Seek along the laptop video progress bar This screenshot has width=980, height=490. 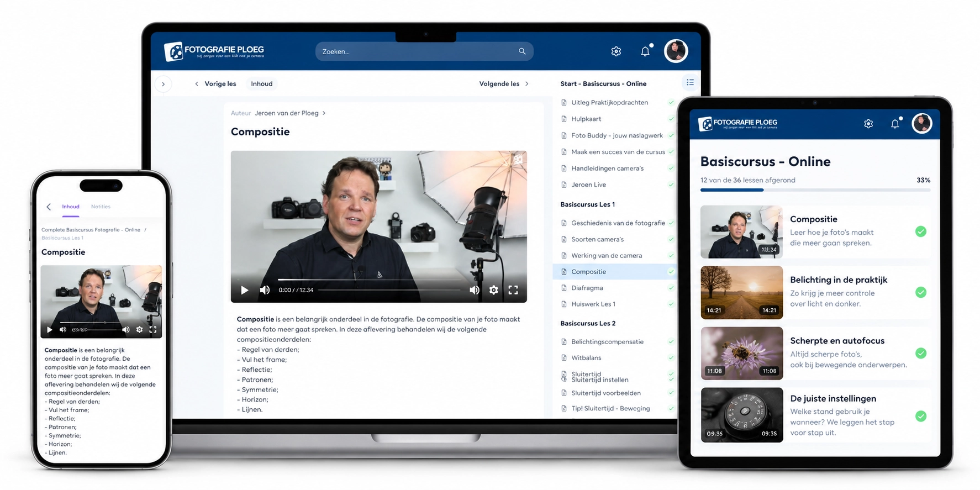click(389, 290)
